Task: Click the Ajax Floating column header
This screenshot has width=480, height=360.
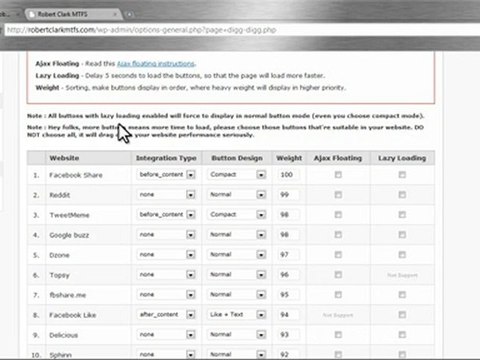Action: click(x=338, y=158)
